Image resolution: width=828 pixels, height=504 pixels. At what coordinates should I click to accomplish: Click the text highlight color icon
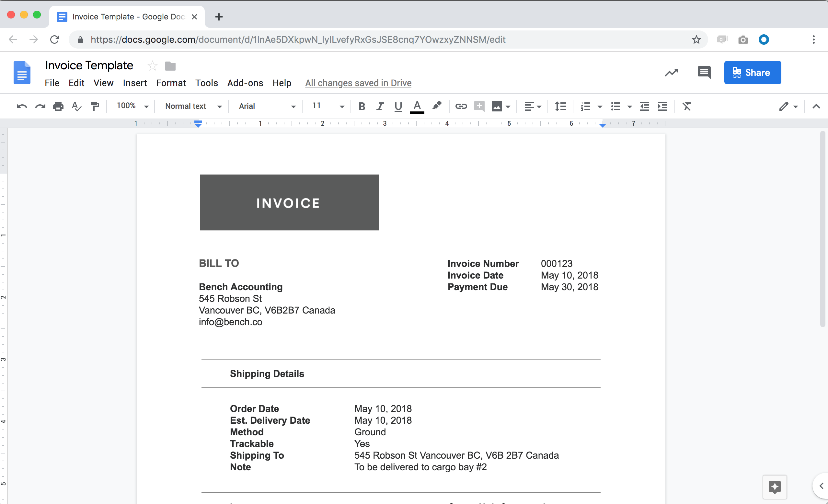pos(437,106)
